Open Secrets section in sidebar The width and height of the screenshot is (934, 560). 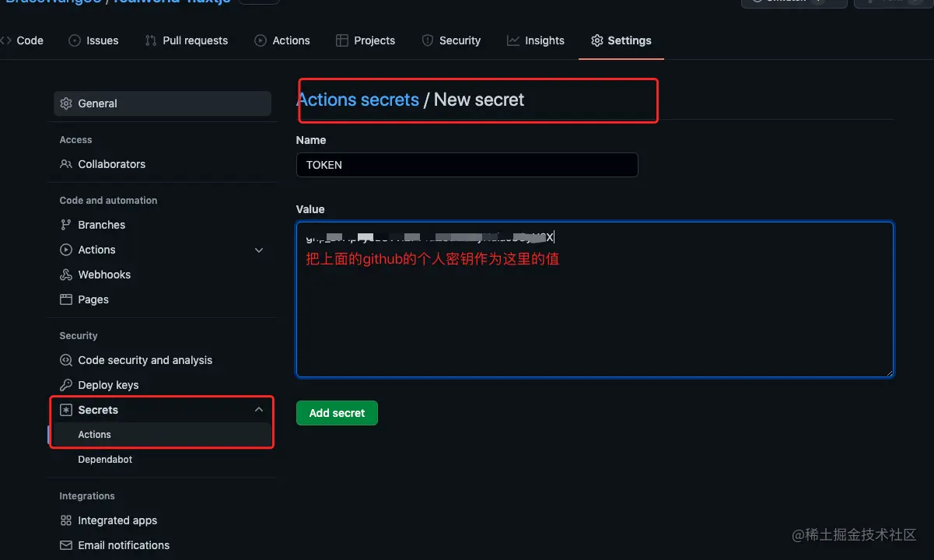(163, 410)
